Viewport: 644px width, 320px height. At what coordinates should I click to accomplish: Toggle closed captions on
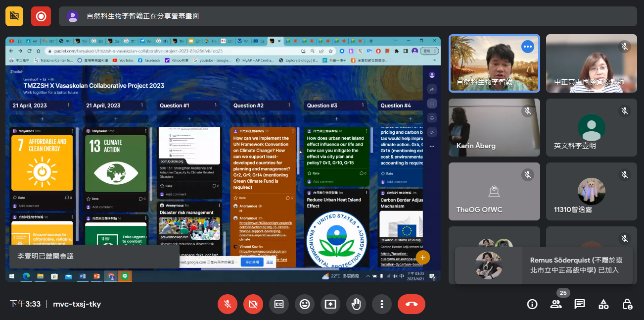pos(279,304)
